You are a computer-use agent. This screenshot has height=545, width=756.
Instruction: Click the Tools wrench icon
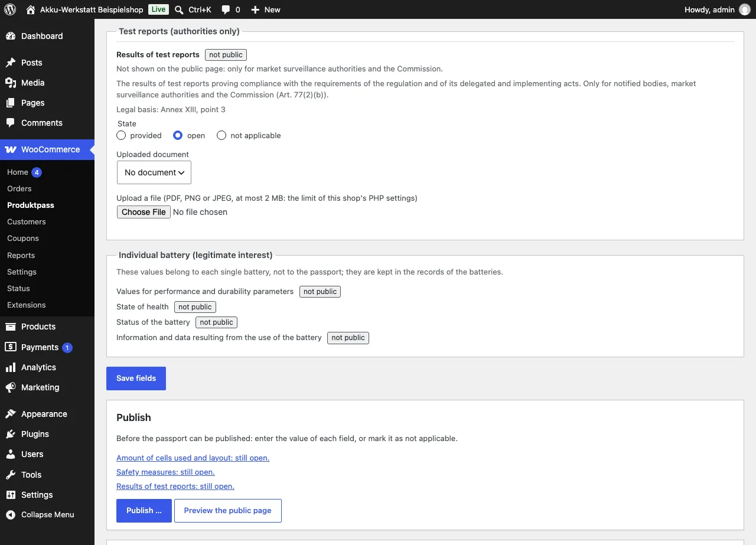point(11,475)
